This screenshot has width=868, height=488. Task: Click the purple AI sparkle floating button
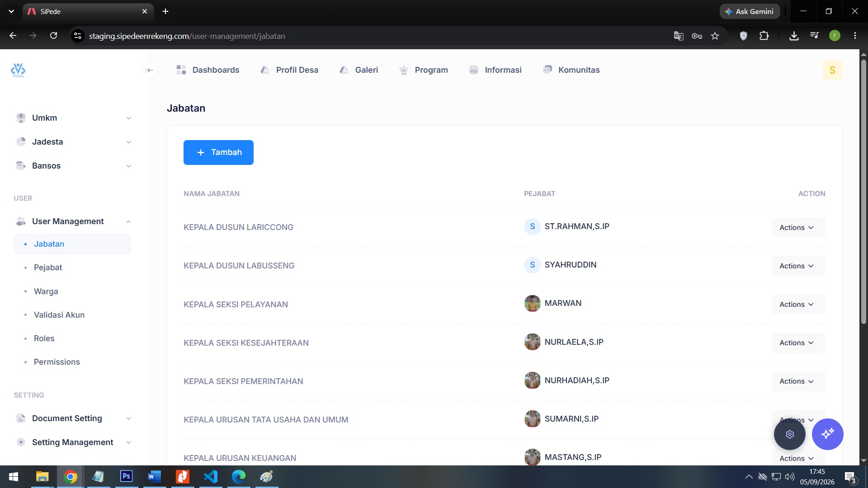(x=827, y=434)
